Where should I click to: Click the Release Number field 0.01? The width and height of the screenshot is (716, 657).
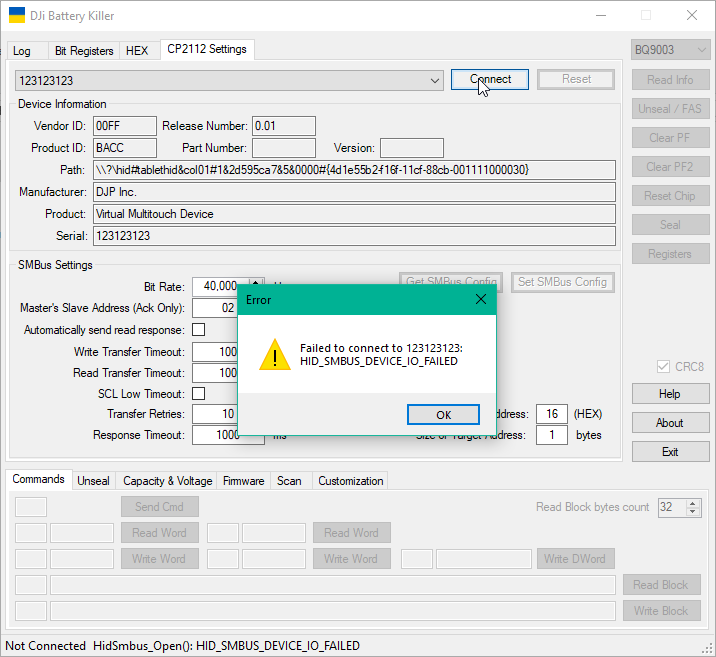pyautogui.click(x=284, y=126)
